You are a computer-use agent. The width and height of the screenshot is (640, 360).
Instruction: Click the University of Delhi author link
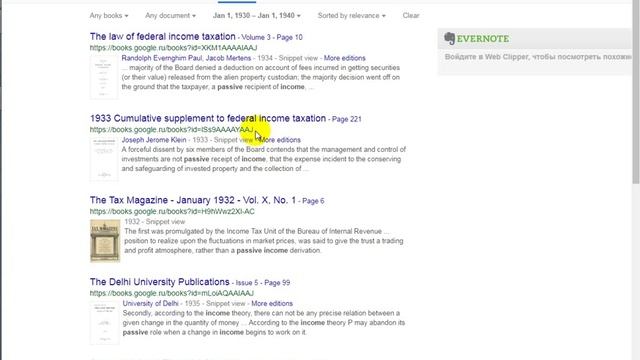point(151,303)
